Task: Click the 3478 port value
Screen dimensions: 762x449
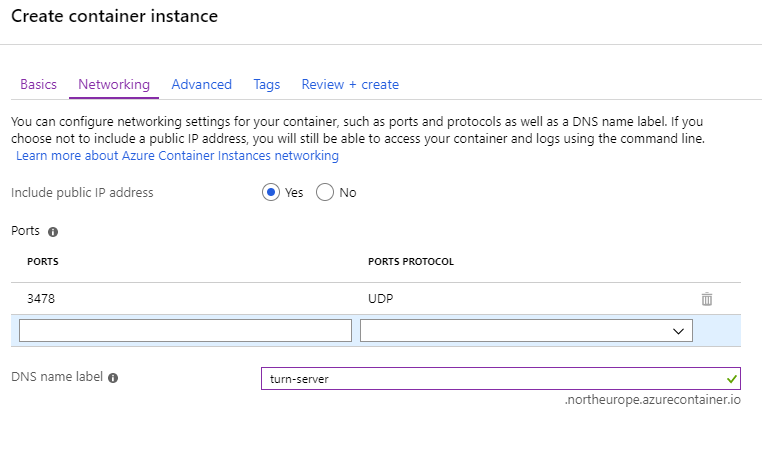Action: [x=42, y=299]
